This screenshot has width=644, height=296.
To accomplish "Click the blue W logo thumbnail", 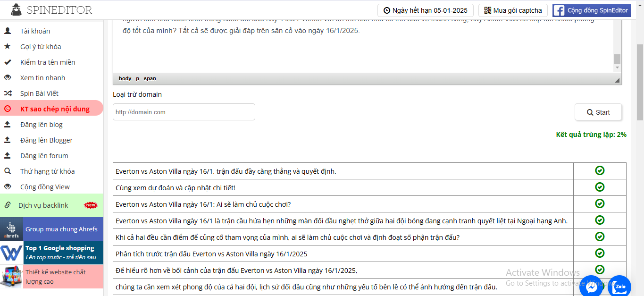I will click(11, 253).
